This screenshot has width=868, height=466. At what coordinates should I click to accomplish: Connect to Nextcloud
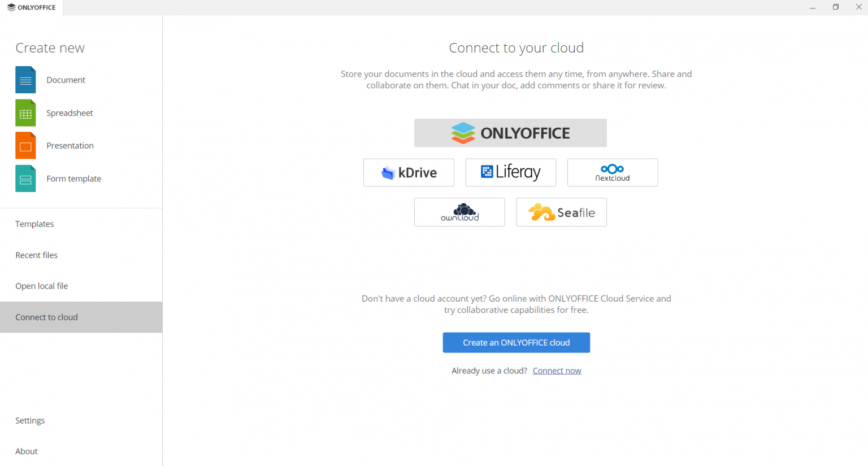pyautogui.click(x=613, y=172)
